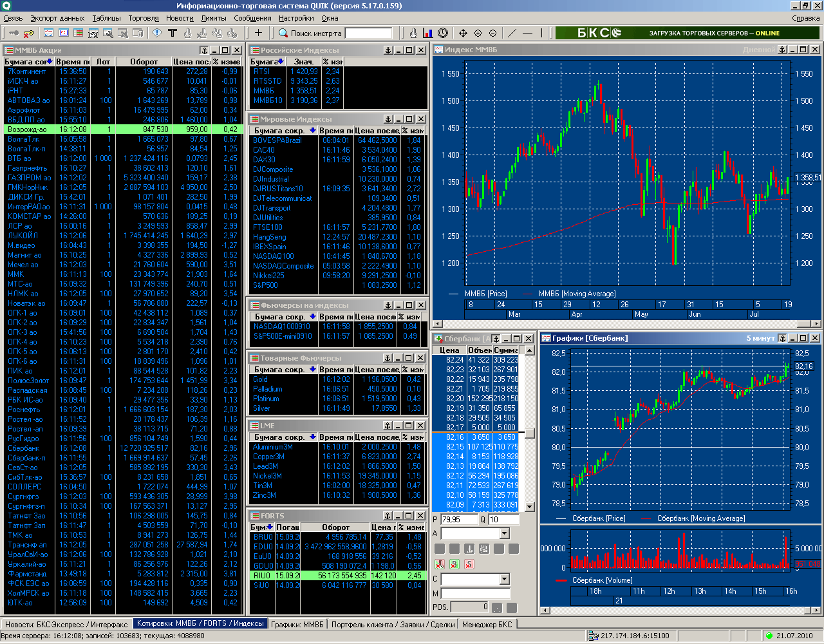Open the A account dropdown in Сбербанк panel
Screen dimensions: 824x644
click(x=504, y=533)
